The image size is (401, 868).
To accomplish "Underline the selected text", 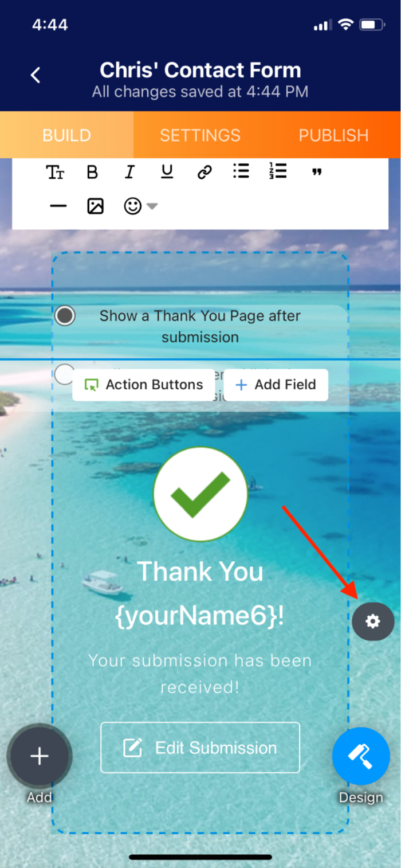I will (167, 172).
